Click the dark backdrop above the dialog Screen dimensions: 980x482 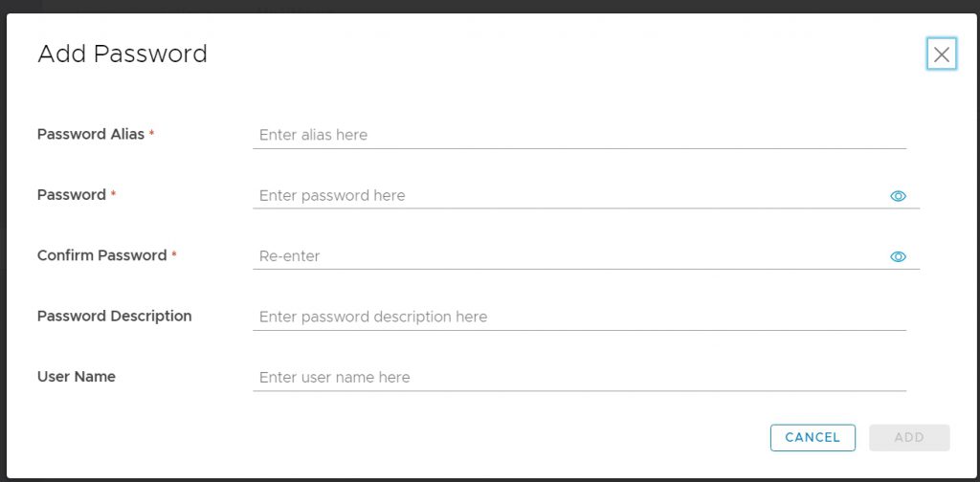[490, 6]
